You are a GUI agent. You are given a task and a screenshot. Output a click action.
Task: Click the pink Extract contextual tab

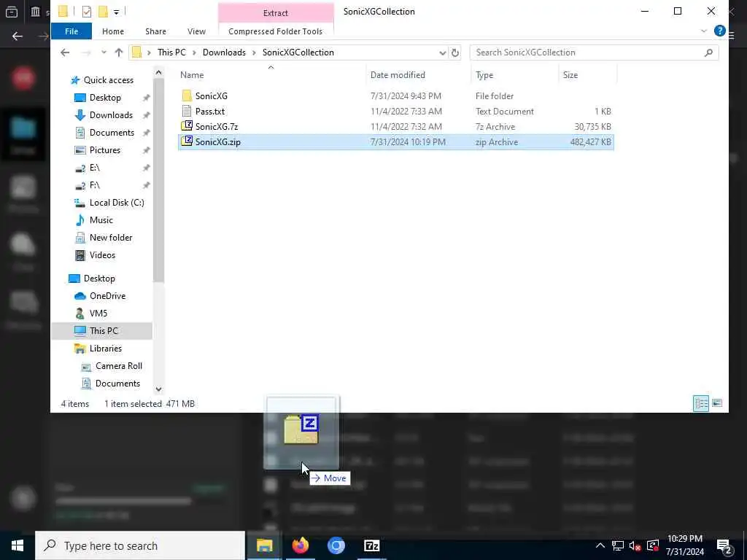[x=275, y=13]
